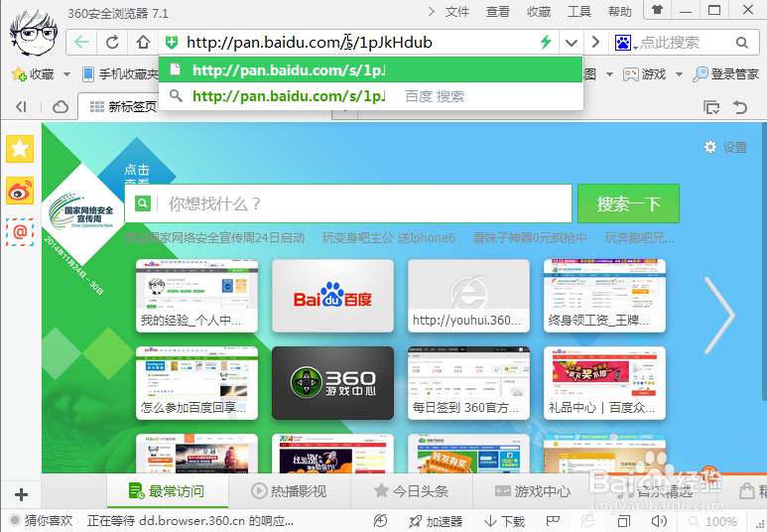The image size is (767, 532).
Task: Click the tab-bar collapse left arrow icon
Action: [21, 106]
